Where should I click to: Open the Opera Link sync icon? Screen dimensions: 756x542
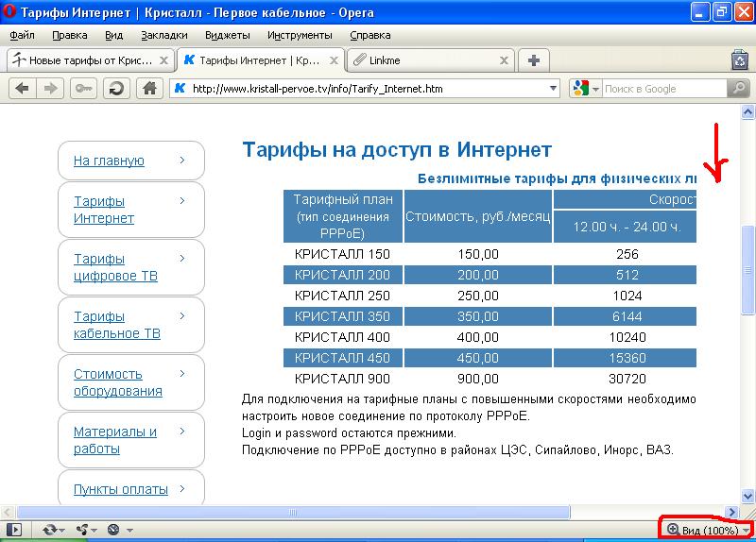(x=49, y=530)
